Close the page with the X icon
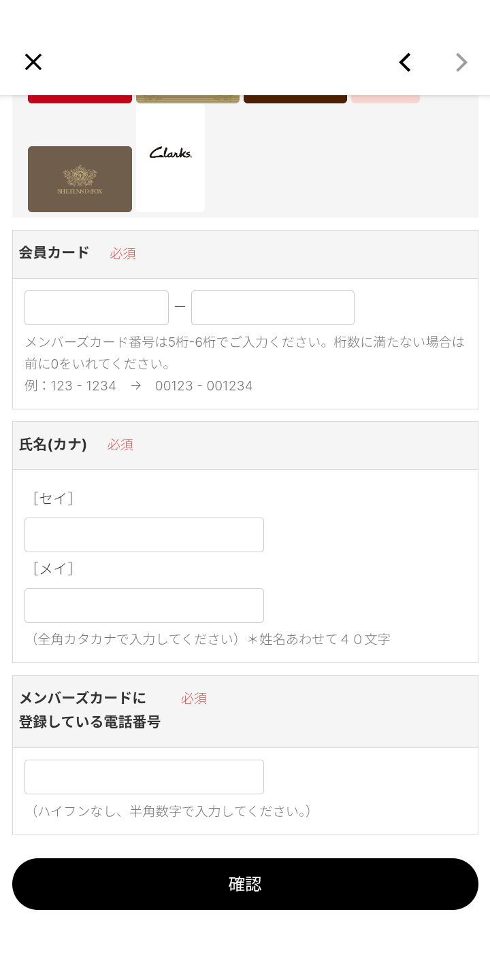Viewport: 490px width, 980px height. [x=33, y=62]
